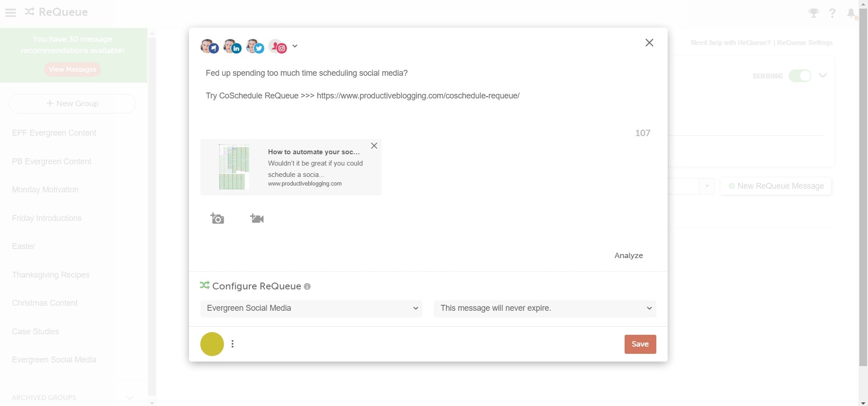Click the link preview title text

tap(314, 152)
